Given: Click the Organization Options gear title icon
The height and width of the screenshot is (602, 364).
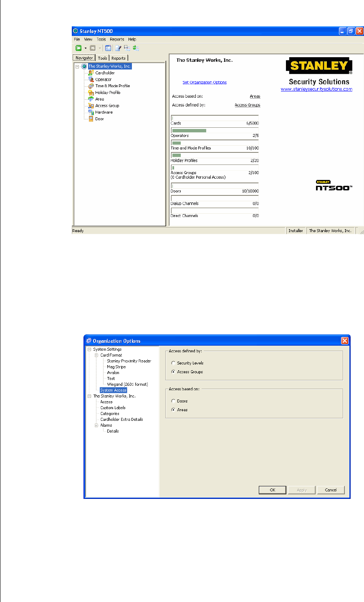Looking at the screenshot, I should tap(88, 341).
